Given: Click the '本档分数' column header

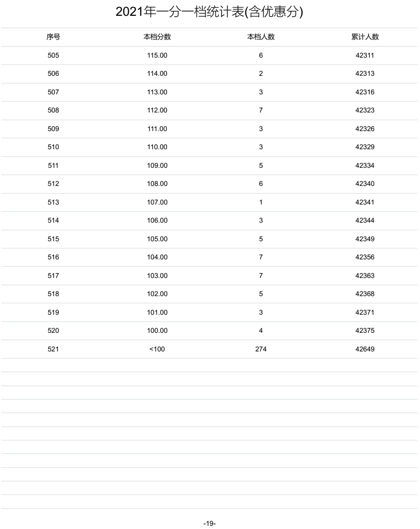Looking at the screenshot, I should coord(157,38).
